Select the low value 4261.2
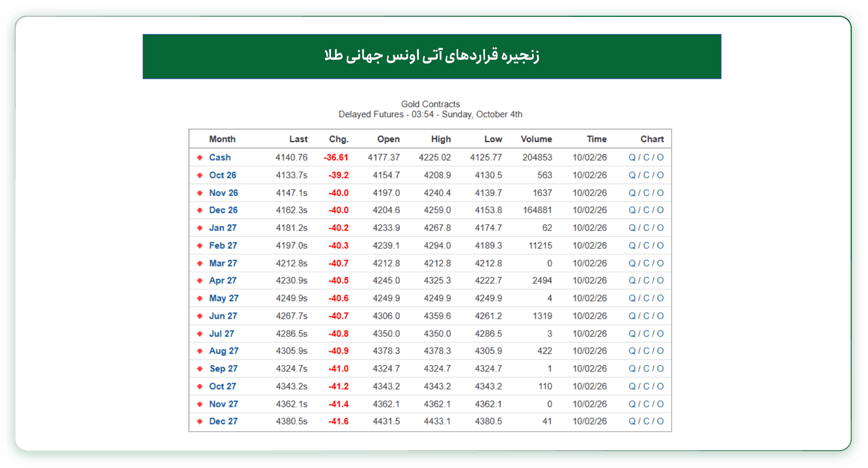Screen dimensions: 868x468 (489, 316)
